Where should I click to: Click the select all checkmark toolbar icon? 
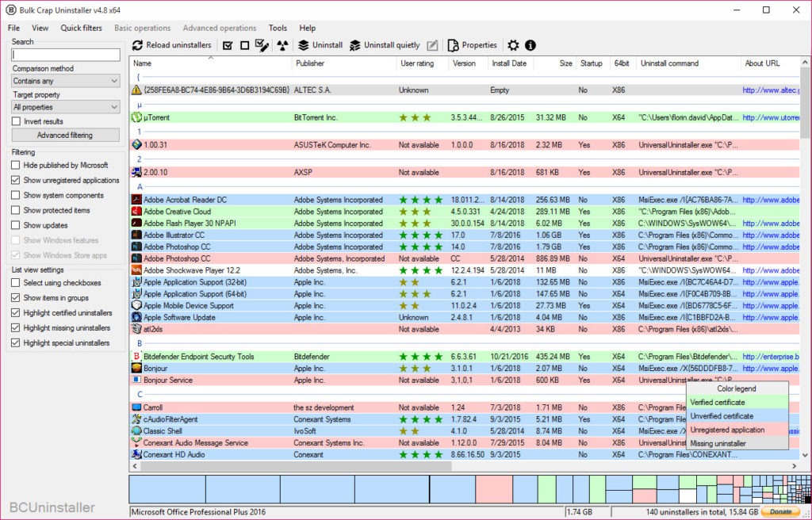[x=228, y=45]
